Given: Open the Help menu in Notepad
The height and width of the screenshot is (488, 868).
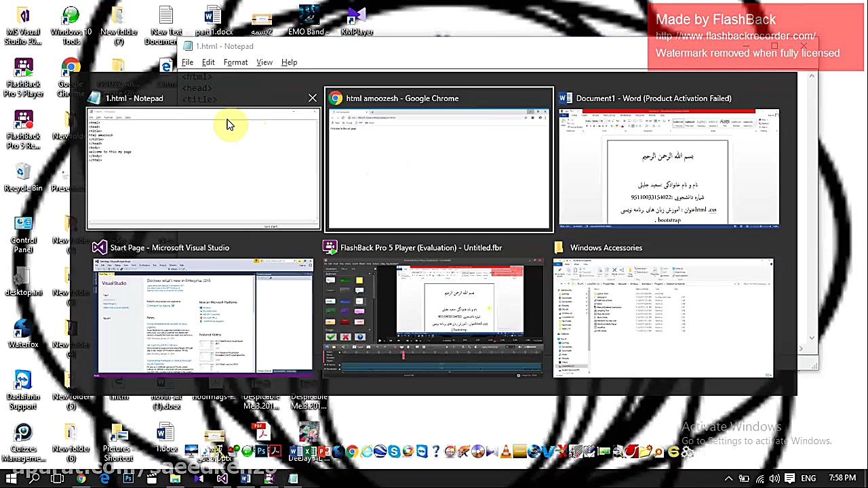Looking at the screenshot, I should point(289,62).
